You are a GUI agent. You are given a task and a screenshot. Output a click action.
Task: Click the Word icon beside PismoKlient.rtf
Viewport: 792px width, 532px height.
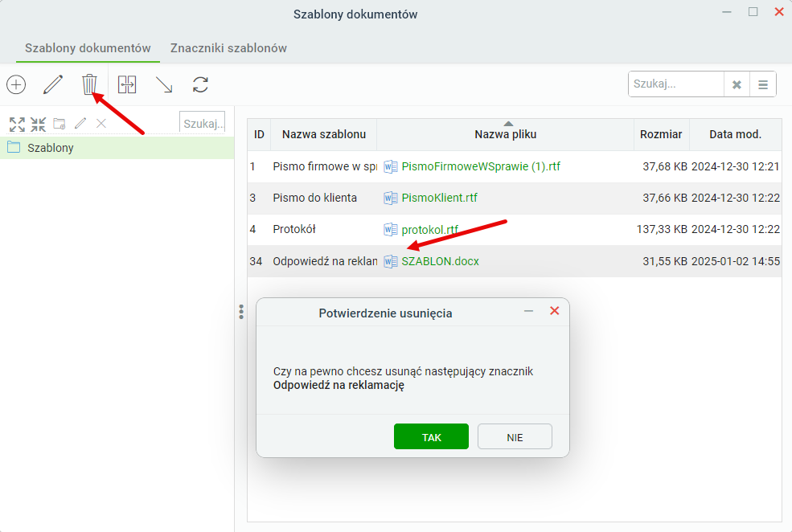coord(391,198)
